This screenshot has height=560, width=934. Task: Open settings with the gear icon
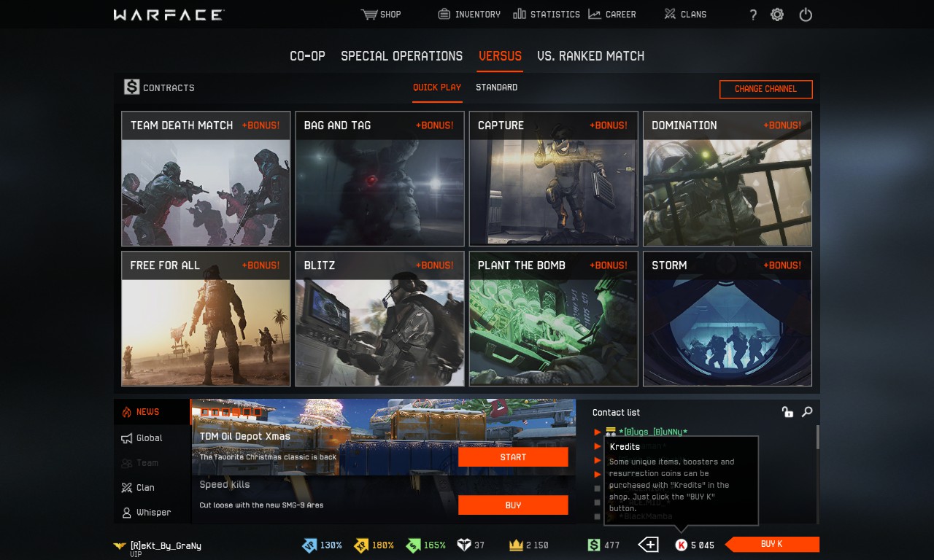pos(777,15)
